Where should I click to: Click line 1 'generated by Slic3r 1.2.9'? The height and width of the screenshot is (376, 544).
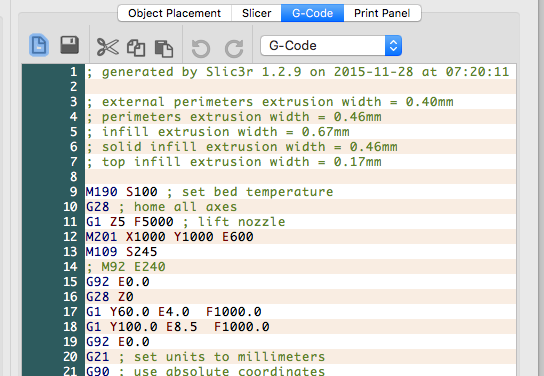[x=298, y=72]
